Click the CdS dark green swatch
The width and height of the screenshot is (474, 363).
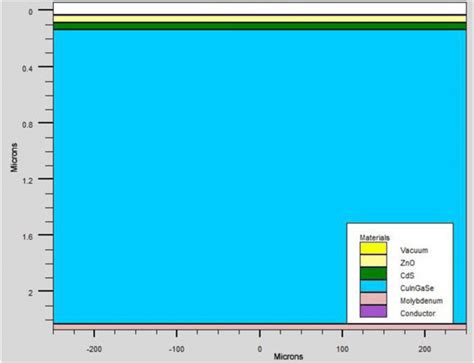point(373,274)
